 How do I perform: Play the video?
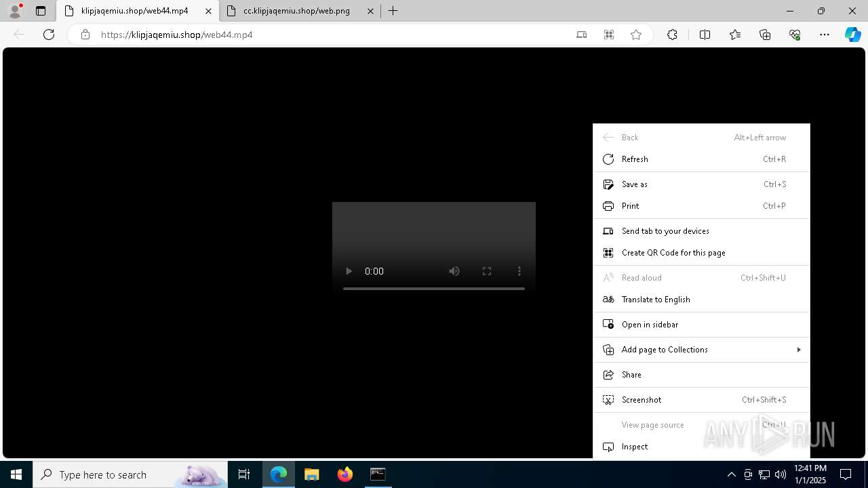349,271
